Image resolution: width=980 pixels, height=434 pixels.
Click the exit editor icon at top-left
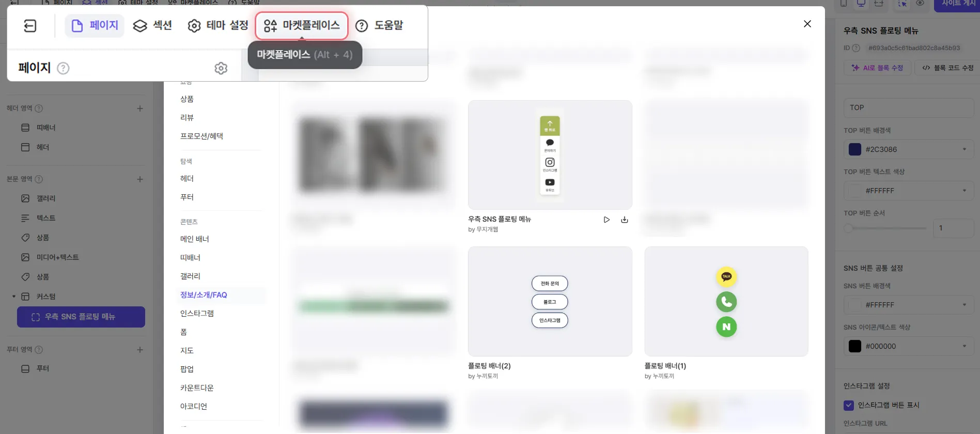pos(30,25)
